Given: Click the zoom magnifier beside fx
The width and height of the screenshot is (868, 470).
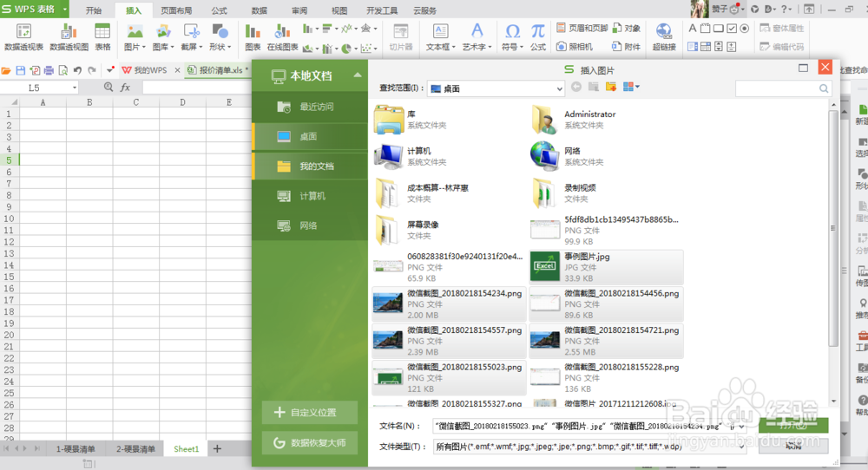Looking at the screenshot, I should pyautogui.click(x=108, y=88).
